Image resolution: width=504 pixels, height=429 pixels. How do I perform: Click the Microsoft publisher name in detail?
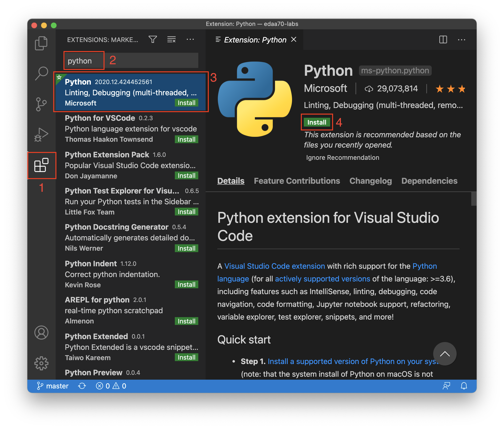(325, 88)
